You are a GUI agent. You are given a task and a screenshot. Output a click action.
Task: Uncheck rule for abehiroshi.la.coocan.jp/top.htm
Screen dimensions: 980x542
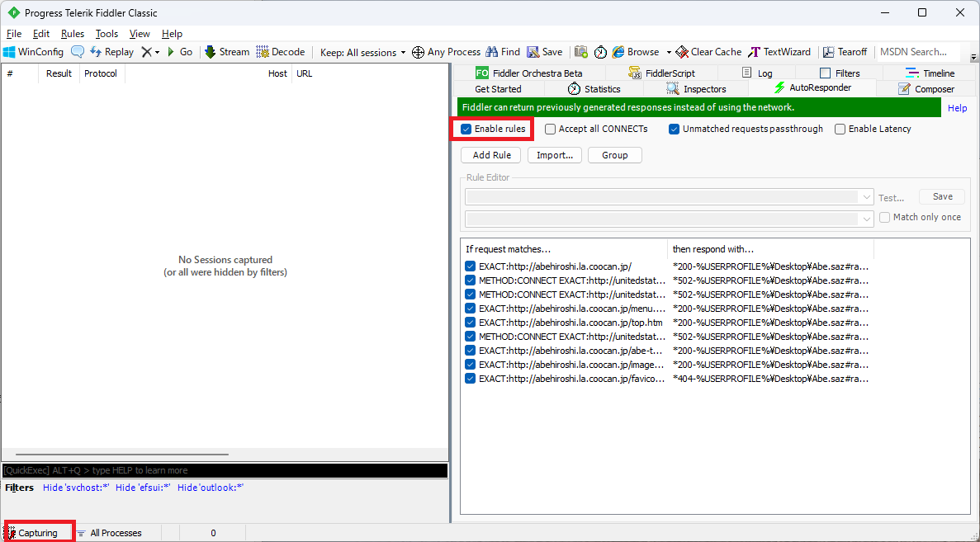471,323
